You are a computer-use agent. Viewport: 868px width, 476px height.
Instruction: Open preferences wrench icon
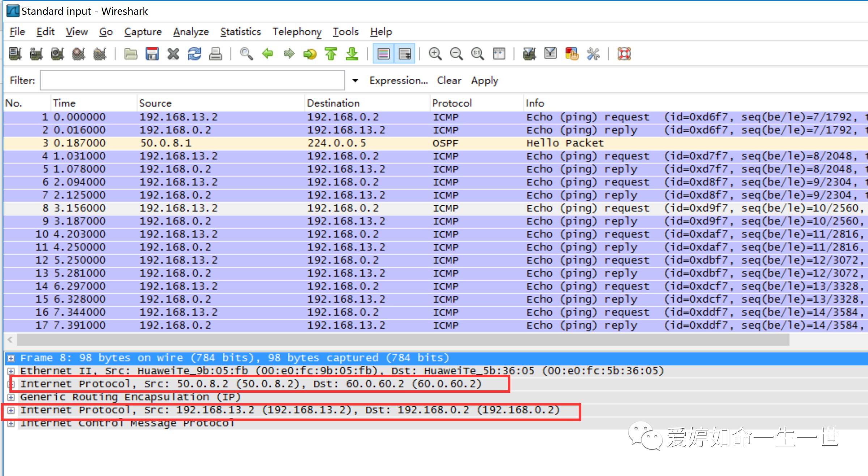tap(593, 54)
